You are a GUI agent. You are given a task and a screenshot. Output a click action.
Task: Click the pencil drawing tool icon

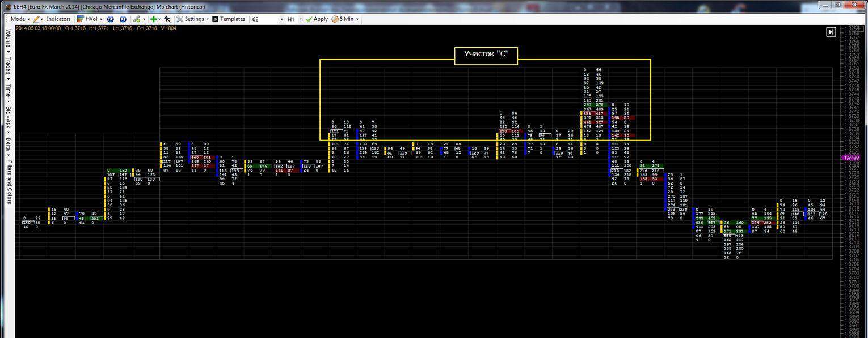click(36, 19)
